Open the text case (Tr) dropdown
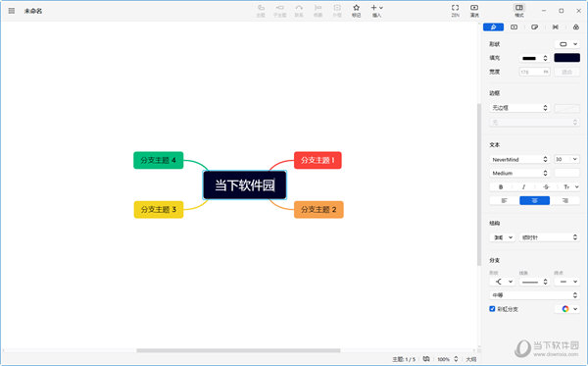Image resolution: width=588 pixels, height=366 pixels. tap(570, 187)
